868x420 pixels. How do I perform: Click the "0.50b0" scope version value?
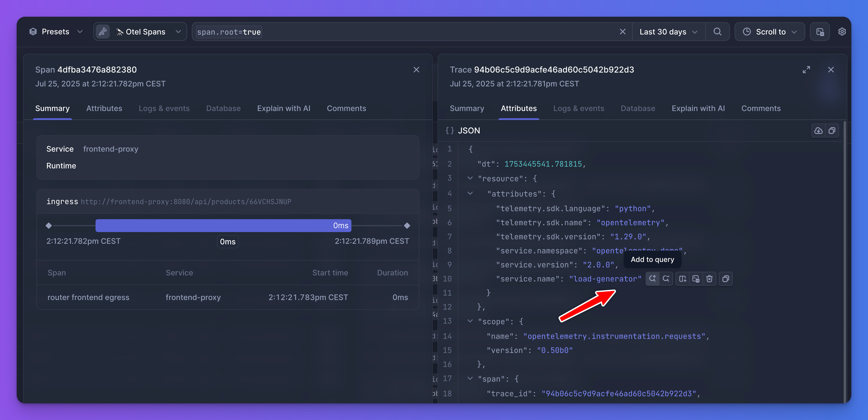555,350
